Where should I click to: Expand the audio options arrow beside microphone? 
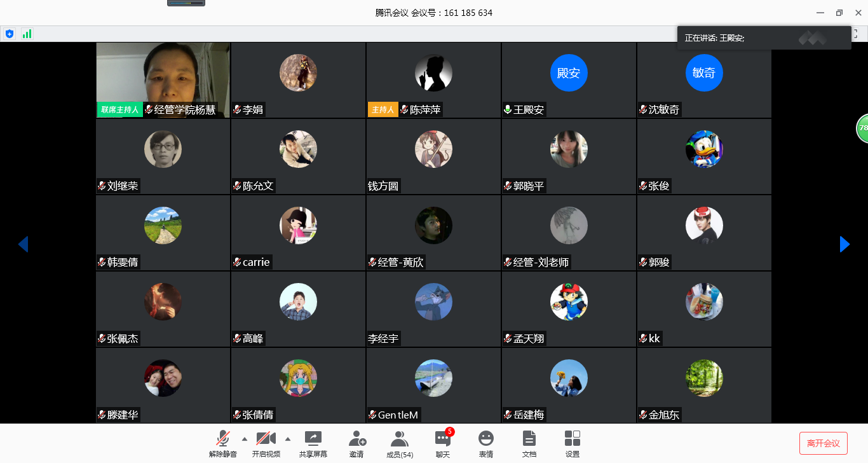(x=245, y=439)
